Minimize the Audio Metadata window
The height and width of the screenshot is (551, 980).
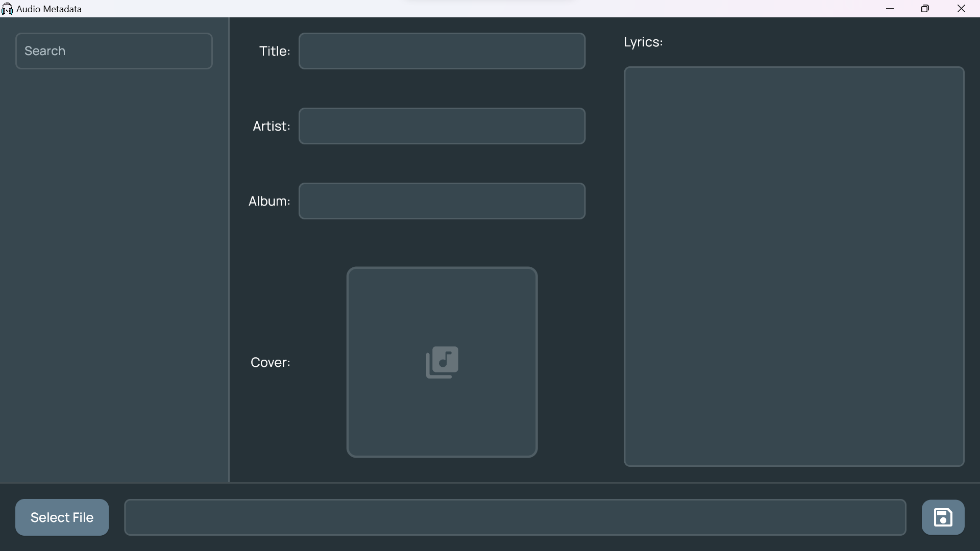tap(890, 9)
